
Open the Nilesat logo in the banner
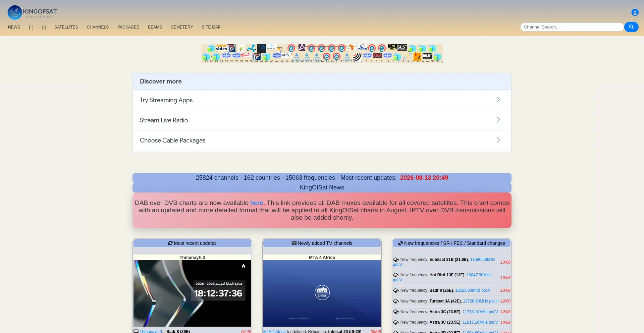pos(377,55)
